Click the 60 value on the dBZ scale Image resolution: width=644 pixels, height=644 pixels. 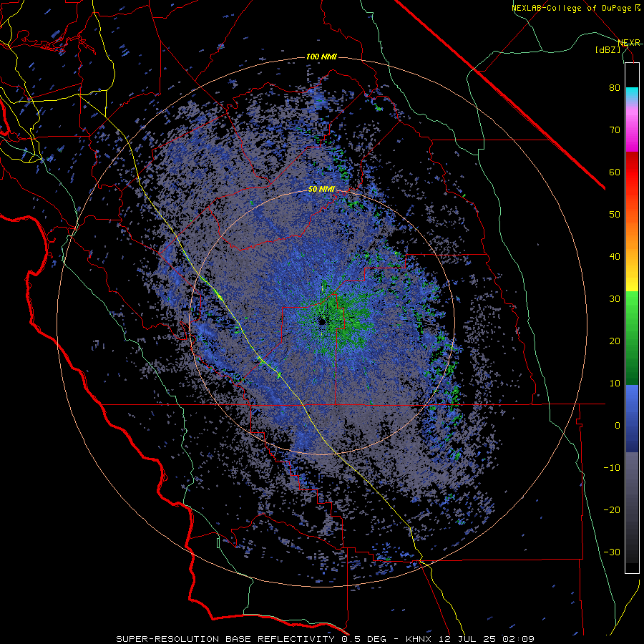click(615, 172)
